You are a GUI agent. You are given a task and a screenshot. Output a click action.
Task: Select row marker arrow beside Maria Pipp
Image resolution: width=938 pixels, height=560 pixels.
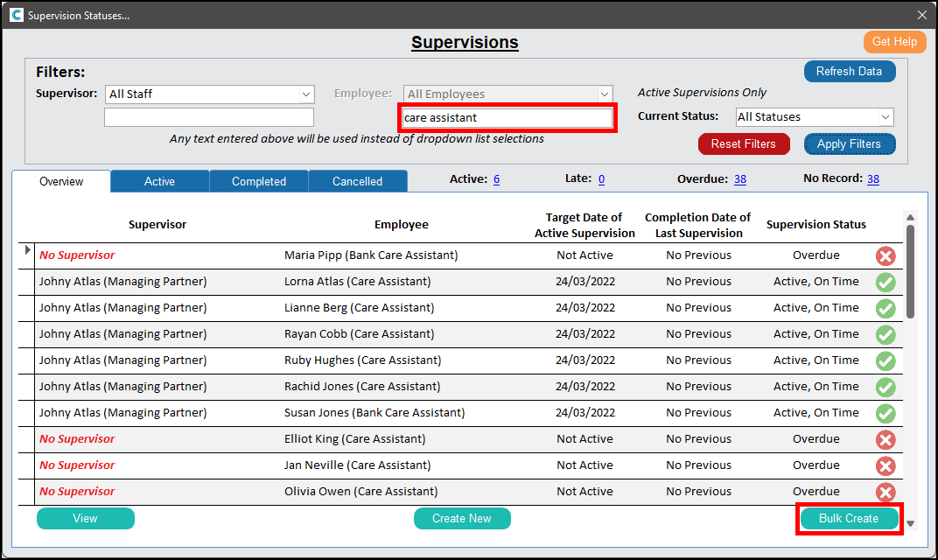(x=27, y=252)
